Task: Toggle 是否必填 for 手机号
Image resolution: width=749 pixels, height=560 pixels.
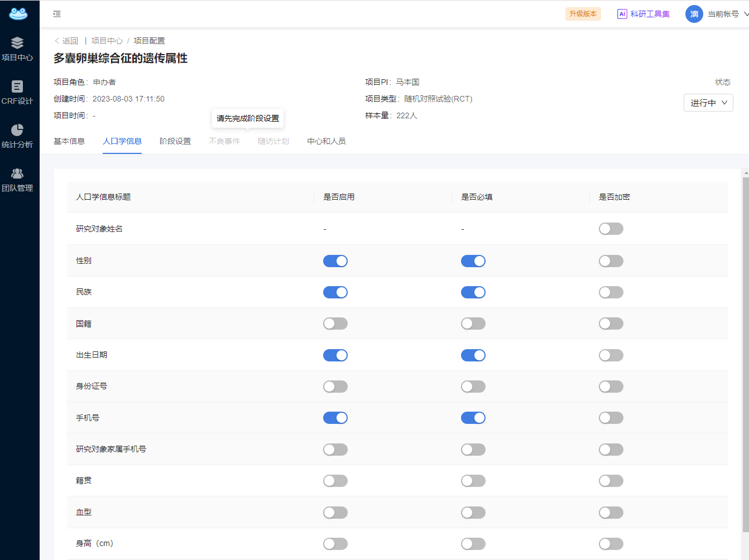Action: coord(473,418)
